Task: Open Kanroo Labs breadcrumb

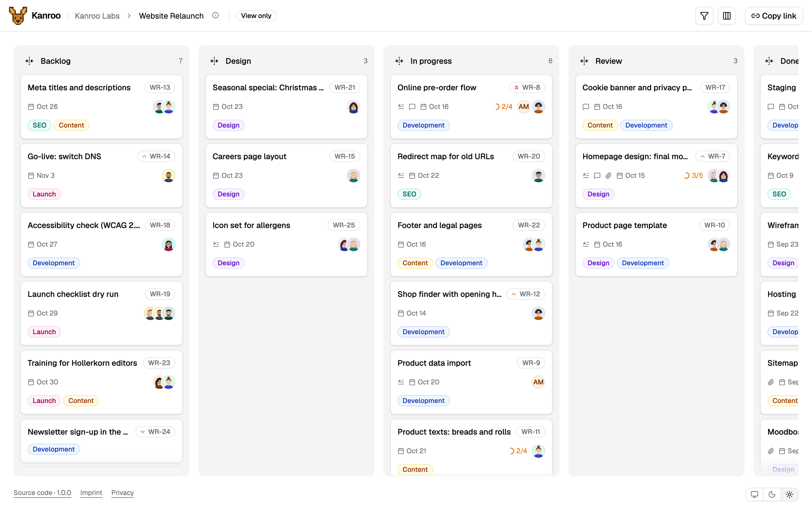Action: pyautogui.click(x=97, y=16)
